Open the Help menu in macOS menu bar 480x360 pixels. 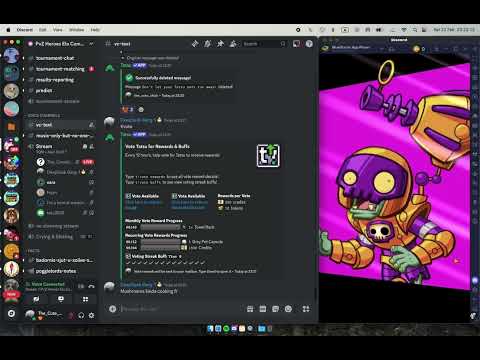pos(95,30)
